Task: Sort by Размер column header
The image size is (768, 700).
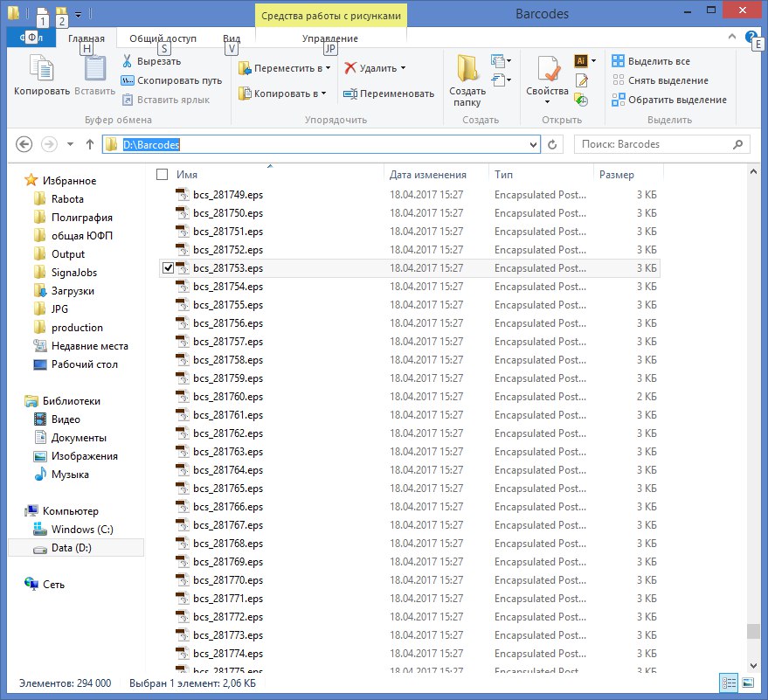Action: [x=617, y=175]
